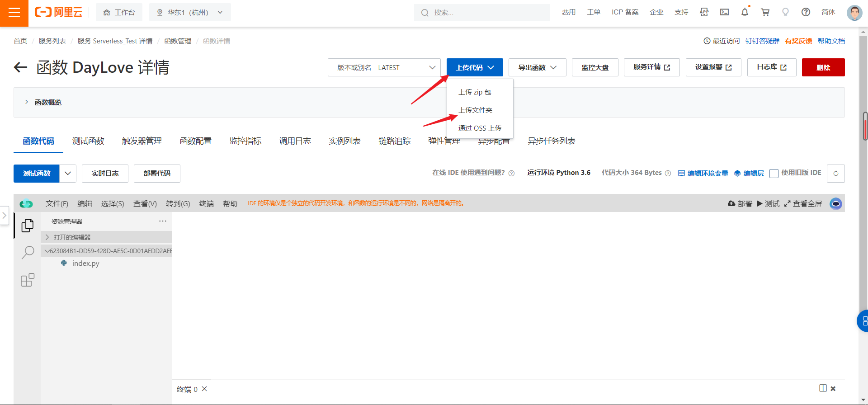Expand the left side panel handle
Screen dimensions: 868x405
tap(4, 215)
